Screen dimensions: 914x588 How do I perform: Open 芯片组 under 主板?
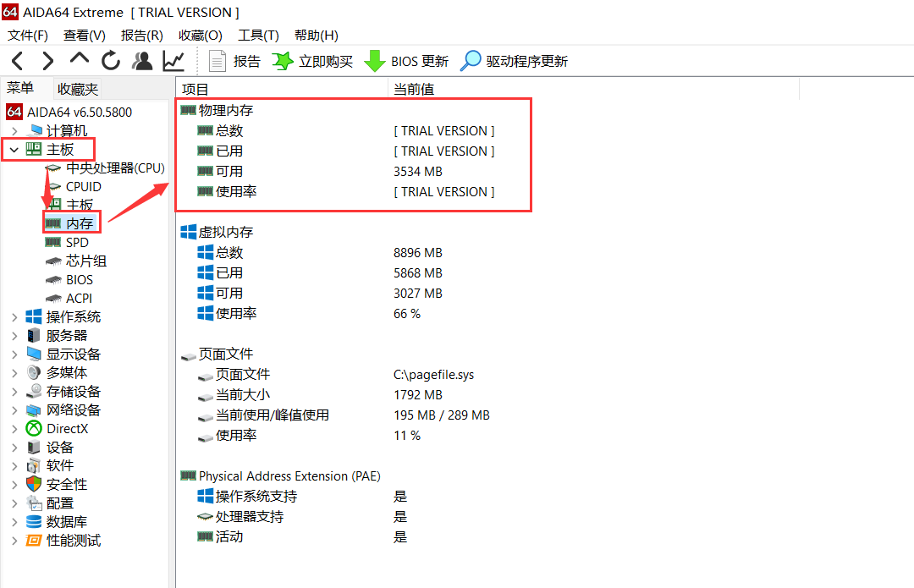click(80, 261)
